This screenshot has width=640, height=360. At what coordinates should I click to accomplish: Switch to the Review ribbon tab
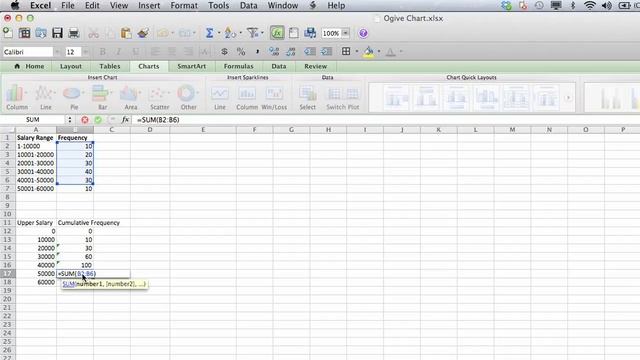point(316,66)
